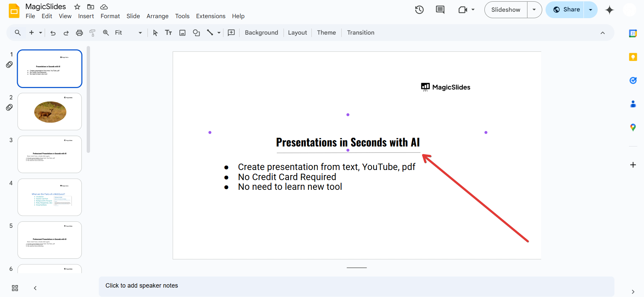Redo the last action
This screenshot has height=297, width=644.
pyautogui.click(x=66, y=33)
